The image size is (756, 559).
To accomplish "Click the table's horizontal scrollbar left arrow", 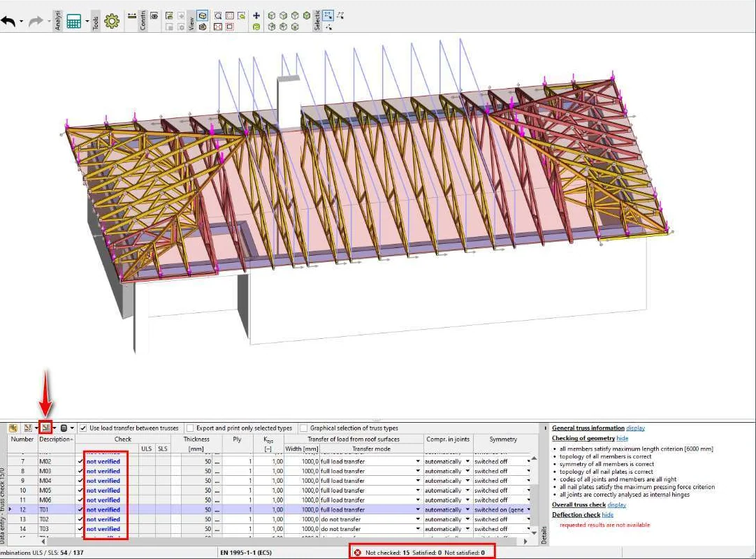I will (x=43, y=542).
